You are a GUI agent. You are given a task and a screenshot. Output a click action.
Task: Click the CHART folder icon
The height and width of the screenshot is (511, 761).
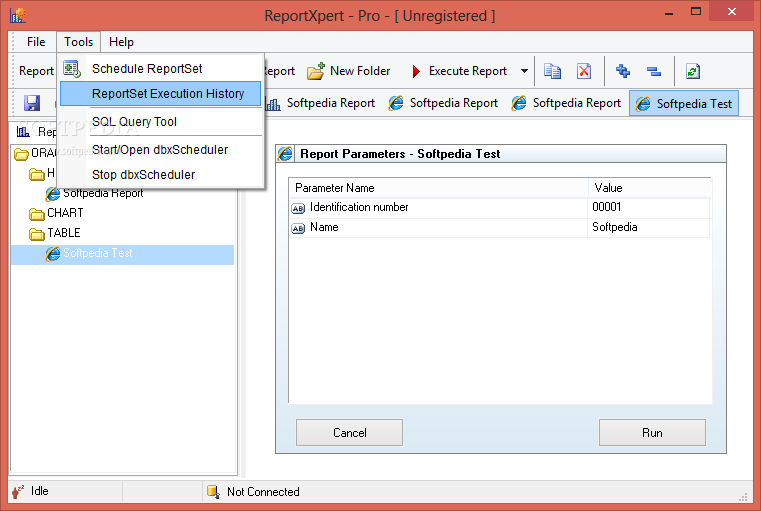pos(36,214)
